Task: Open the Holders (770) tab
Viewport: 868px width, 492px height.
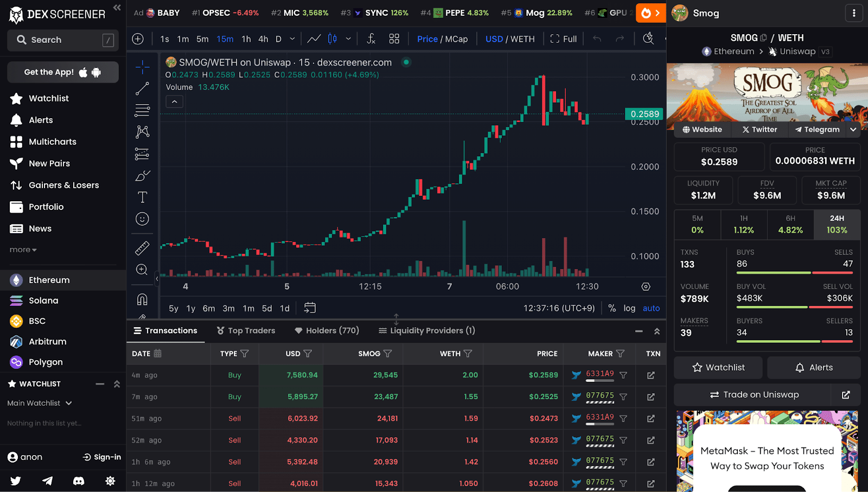Action: pos(327,330)
